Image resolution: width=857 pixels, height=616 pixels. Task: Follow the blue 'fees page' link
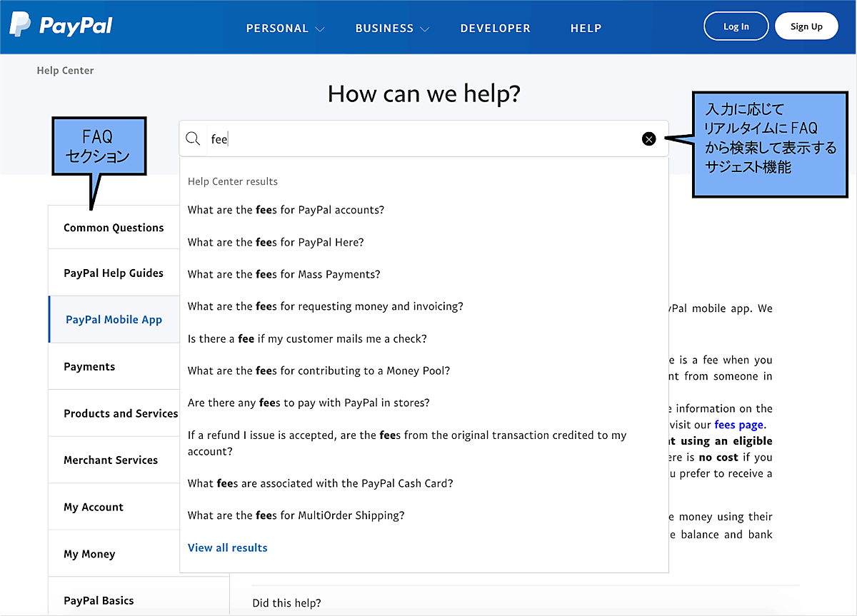point(739,425)
